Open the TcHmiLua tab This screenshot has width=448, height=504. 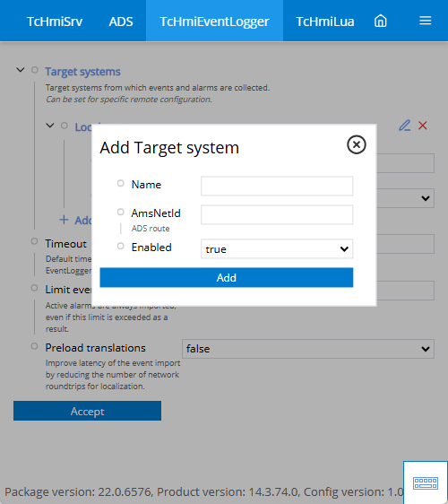pyautogui.click(x=324, y=22)
